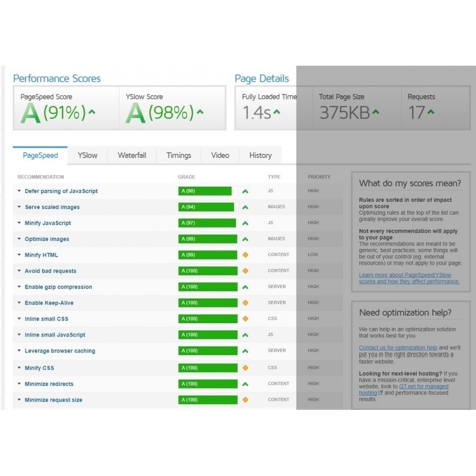This screenshot has height=476, width=476.
Task: Click the external link icon after managed hosting
Action: click(x=380, y=393)
